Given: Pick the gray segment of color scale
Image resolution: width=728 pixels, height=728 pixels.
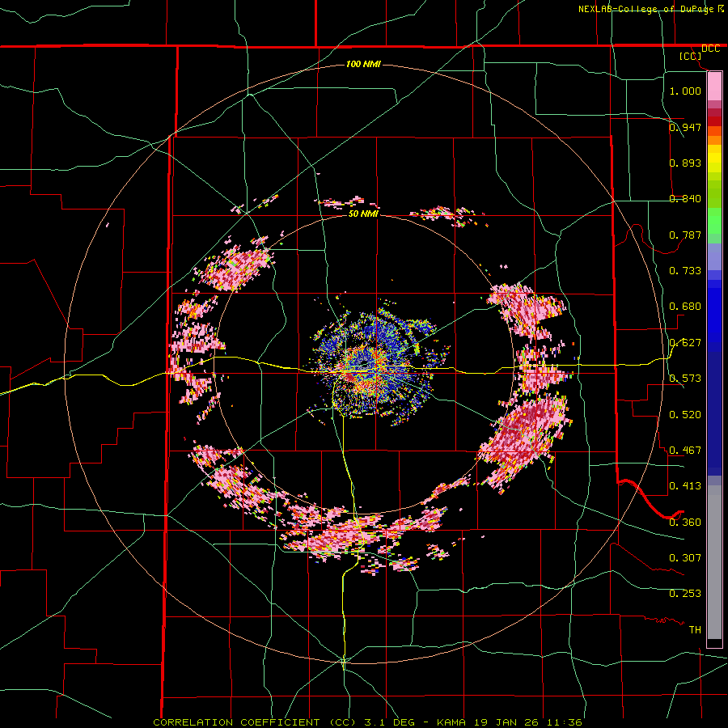Looking at the screenshot, I should point(714,562).
